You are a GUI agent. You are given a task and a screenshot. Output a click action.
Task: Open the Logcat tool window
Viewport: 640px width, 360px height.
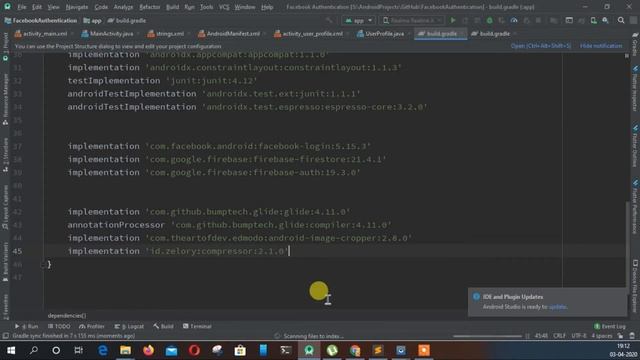129,326
